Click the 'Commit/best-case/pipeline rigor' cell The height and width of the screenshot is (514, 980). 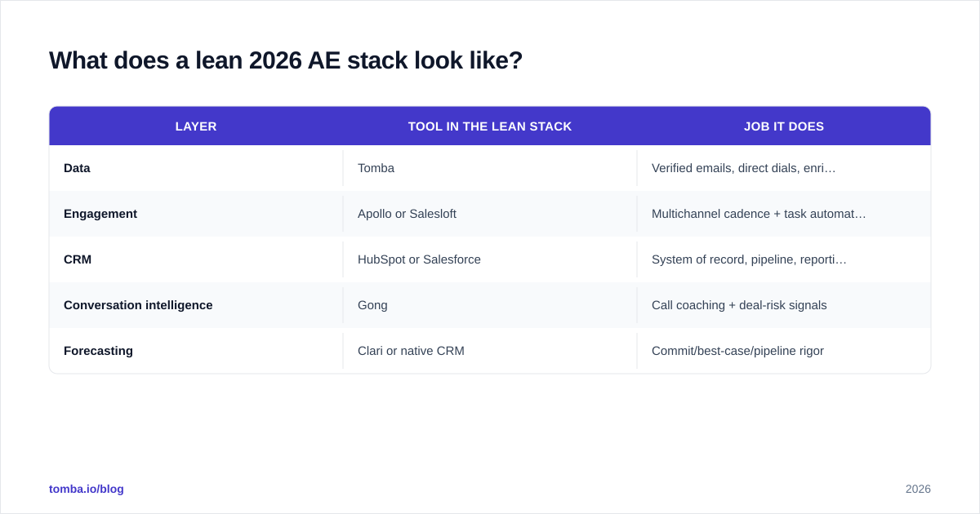784,351
